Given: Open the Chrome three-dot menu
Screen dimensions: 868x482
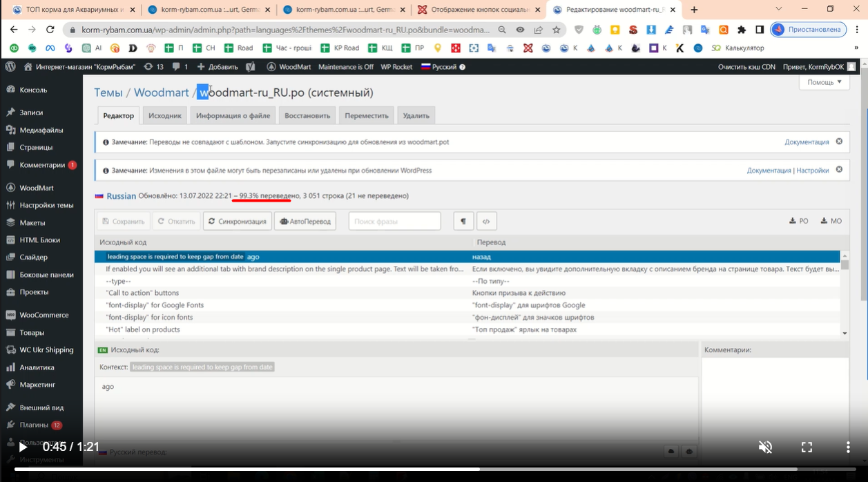Looking at the screenshot, I should coord(857,30).
